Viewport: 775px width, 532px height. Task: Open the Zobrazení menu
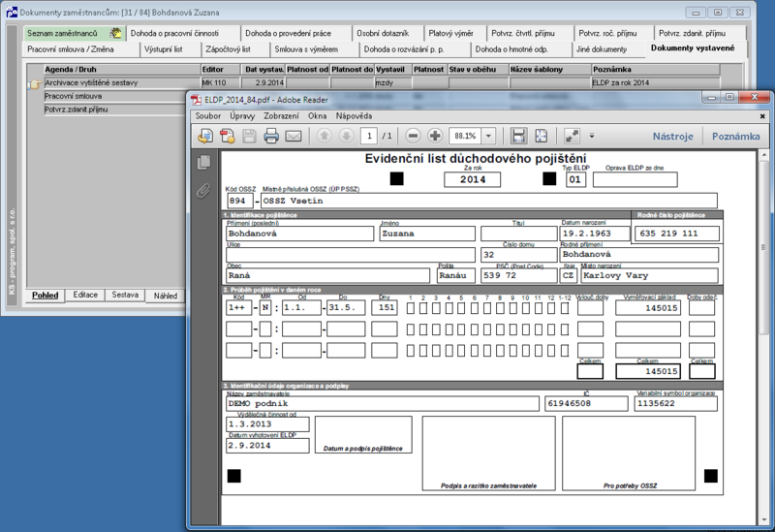[x=281, y=115]
